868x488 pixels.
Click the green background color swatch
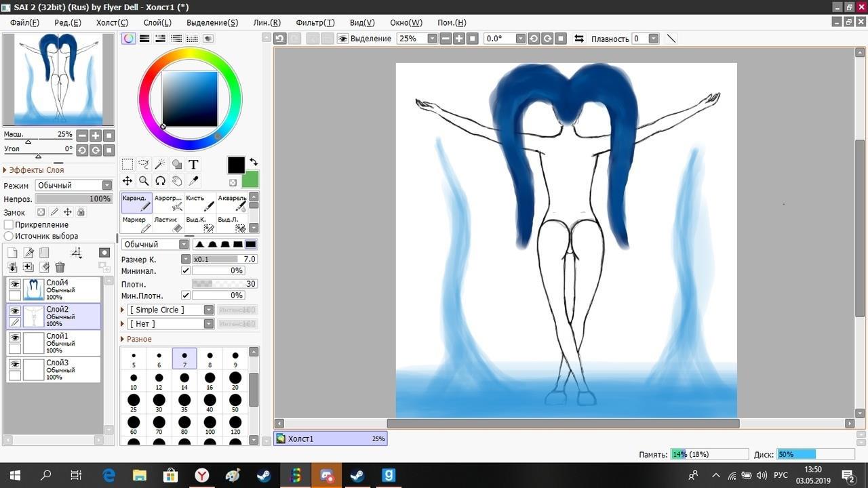pyautogui.click(x=250, y=180)
